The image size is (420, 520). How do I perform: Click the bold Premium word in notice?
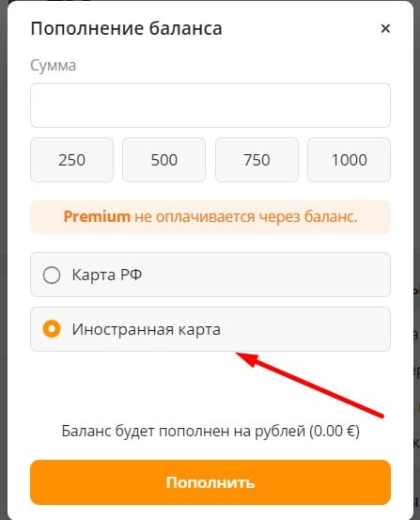[97, 217]
